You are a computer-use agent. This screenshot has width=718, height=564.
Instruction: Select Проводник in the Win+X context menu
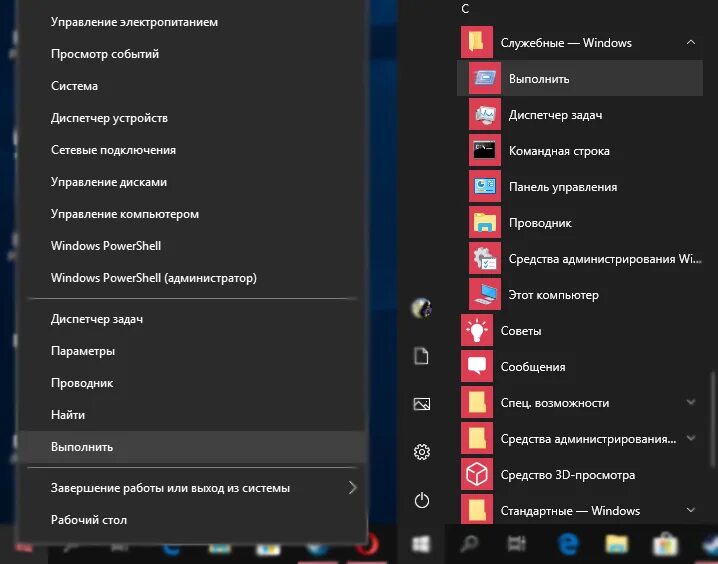click(x=82, y=383)
